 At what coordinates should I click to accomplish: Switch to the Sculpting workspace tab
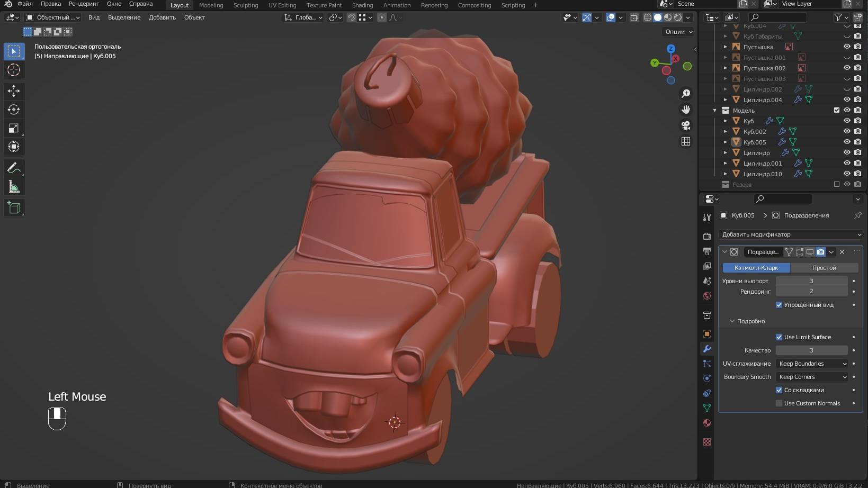(x=246, y=5)
